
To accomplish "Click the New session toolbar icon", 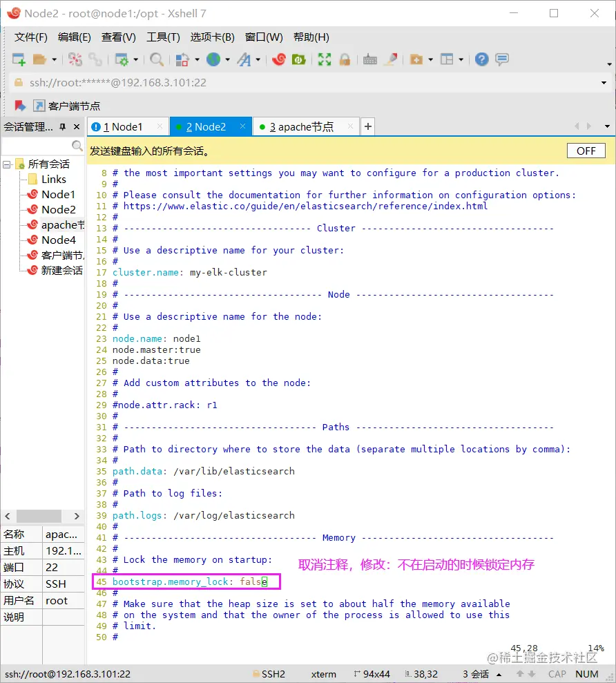I will (x=19, y=59).
